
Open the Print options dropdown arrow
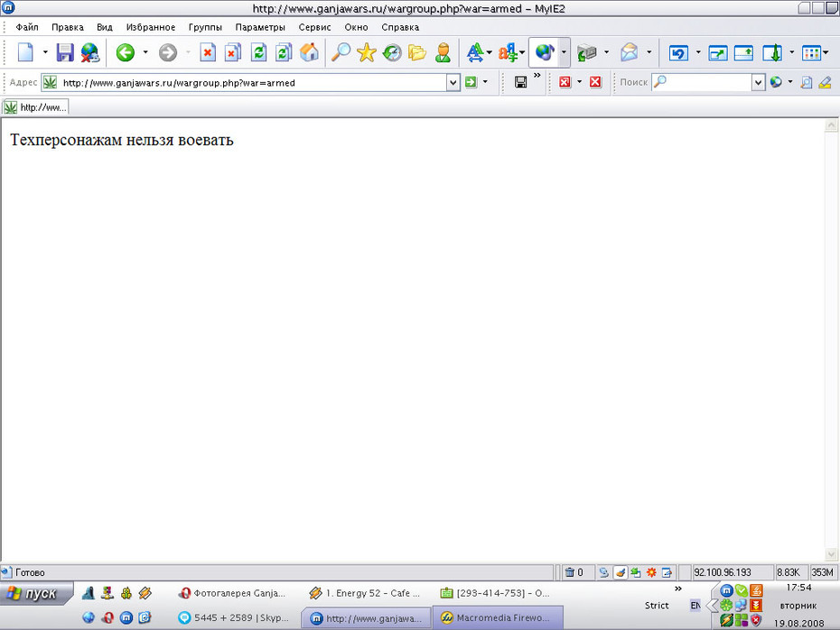(x=606, y=52)
